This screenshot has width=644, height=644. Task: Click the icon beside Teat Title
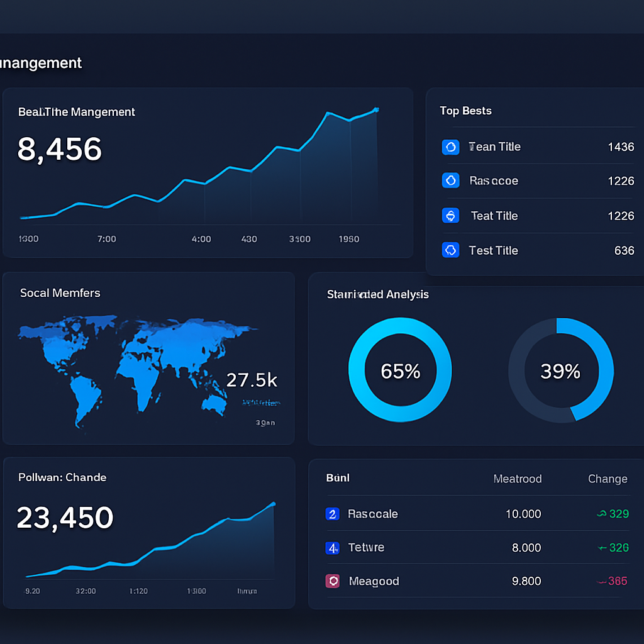pos(450,216)
